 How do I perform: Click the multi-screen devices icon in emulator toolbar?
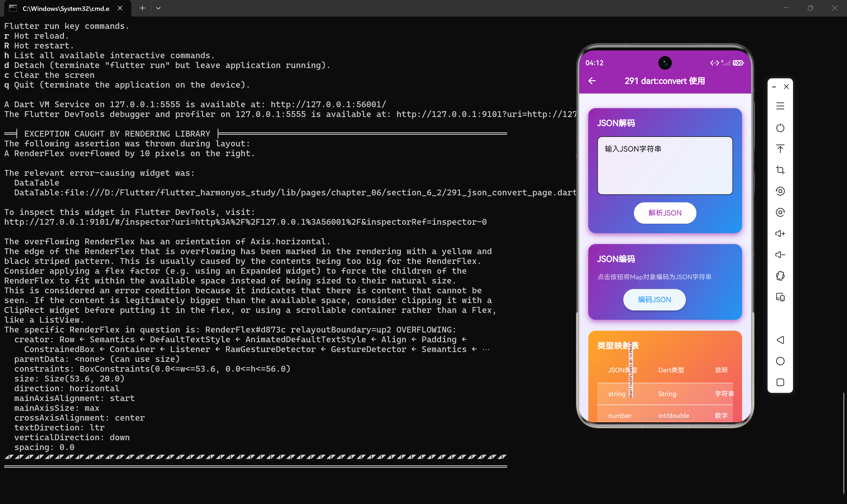coord(780,297)
